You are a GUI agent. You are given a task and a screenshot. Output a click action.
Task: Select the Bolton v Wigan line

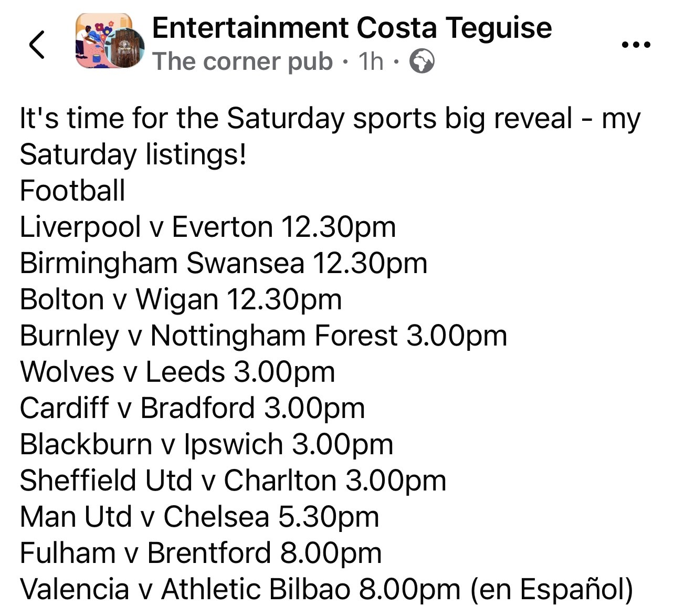point(181,299)
